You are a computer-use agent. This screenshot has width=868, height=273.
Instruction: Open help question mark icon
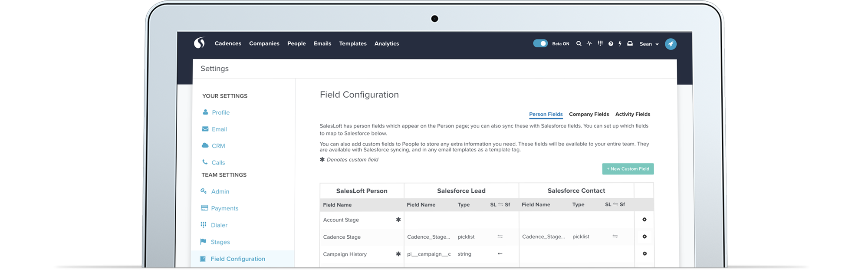(611, 44)
